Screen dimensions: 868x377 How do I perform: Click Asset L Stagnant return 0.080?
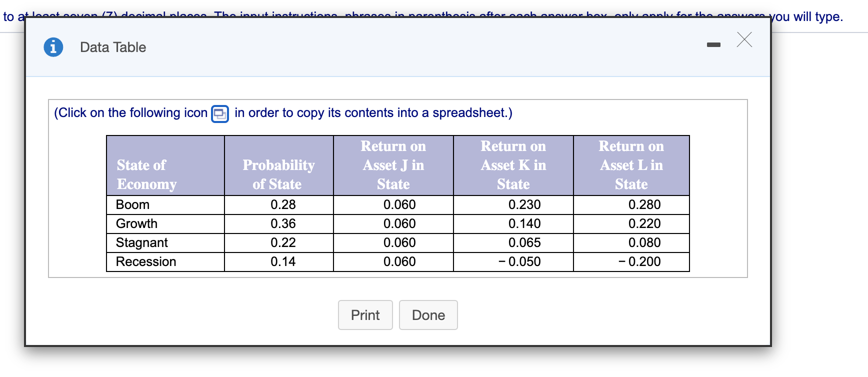point(644,243)
